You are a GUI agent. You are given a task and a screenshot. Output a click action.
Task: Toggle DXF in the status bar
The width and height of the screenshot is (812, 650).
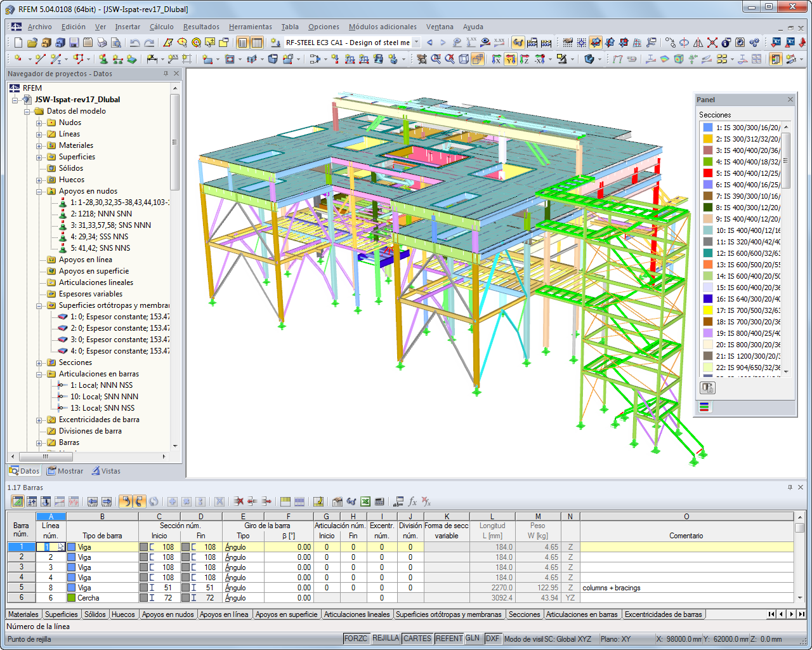493,639
